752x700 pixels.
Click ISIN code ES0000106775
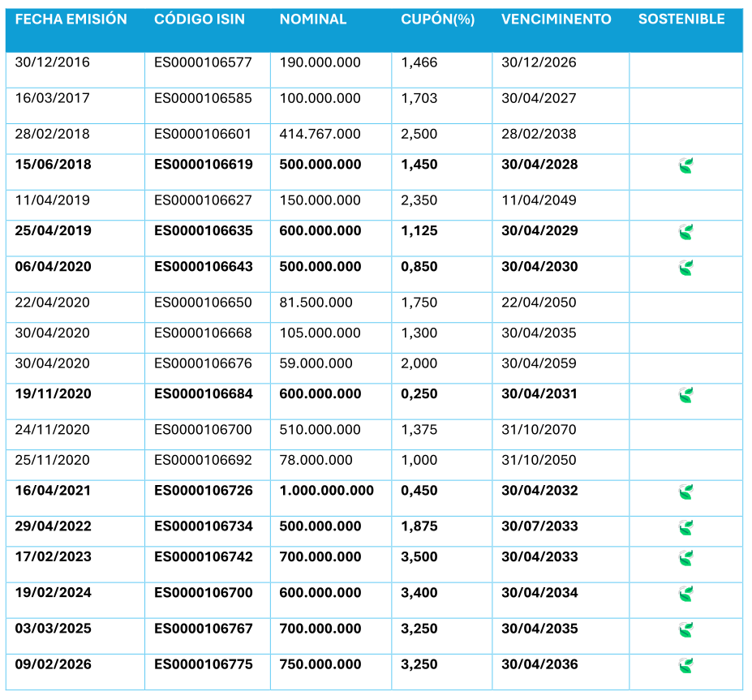[204, 664]
